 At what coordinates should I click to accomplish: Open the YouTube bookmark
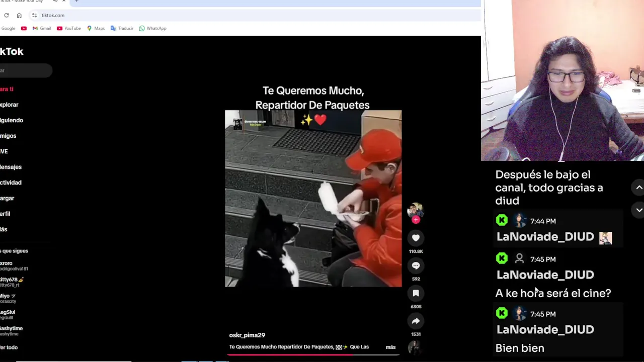[69, 28]
